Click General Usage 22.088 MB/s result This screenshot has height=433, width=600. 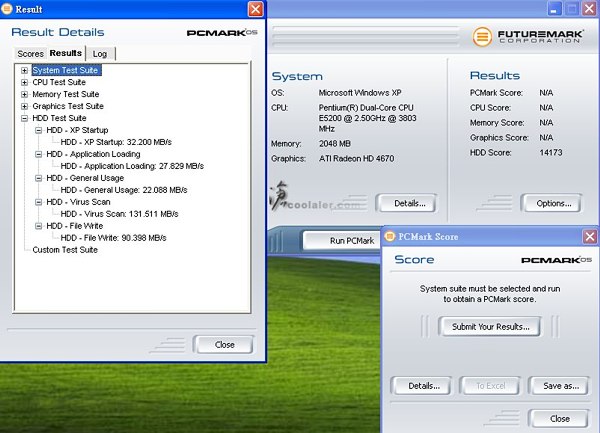coord(124,190)
